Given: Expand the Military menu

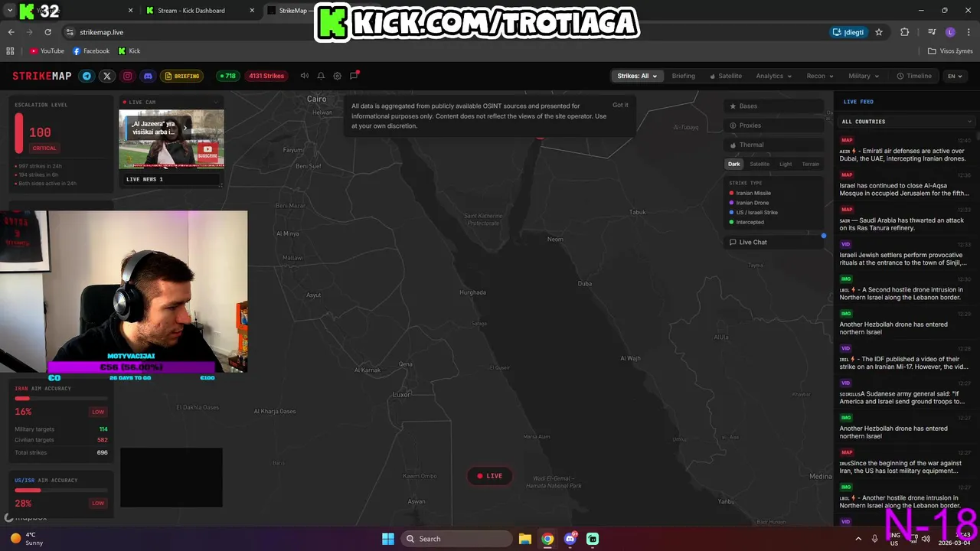Looking at the screenshot, I should point(864,76).
